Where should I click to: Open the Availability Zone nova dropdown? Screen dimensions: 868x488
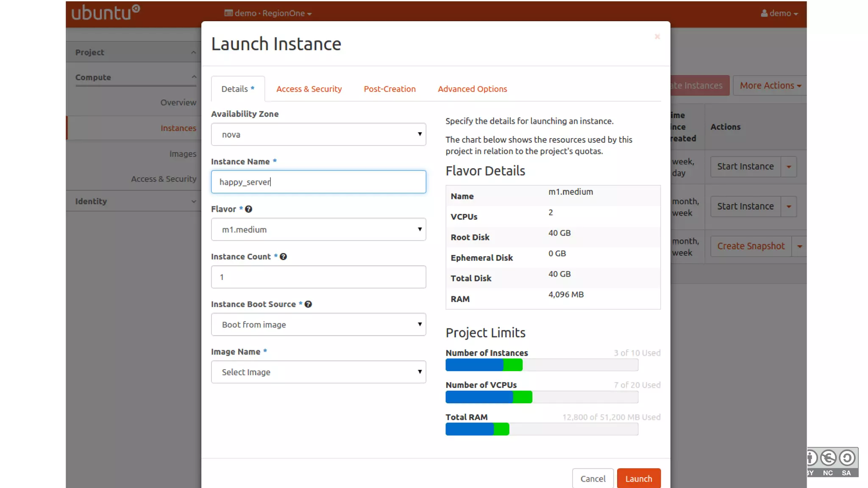pyautogui.click(x=318, y=135)
